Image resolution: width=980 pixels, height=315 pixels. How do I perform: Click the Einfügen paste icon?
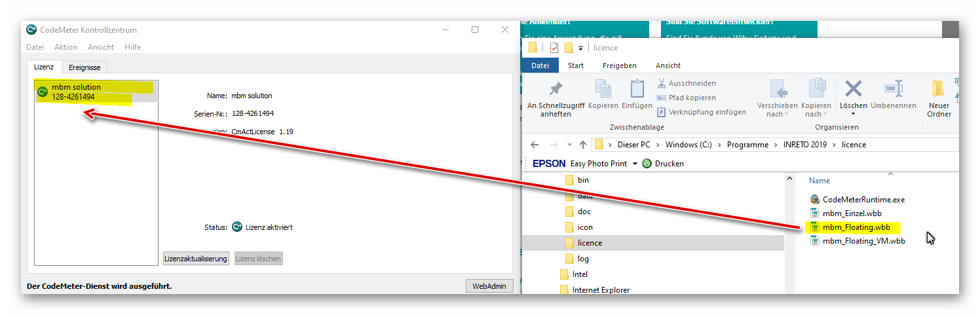point(637,89)
